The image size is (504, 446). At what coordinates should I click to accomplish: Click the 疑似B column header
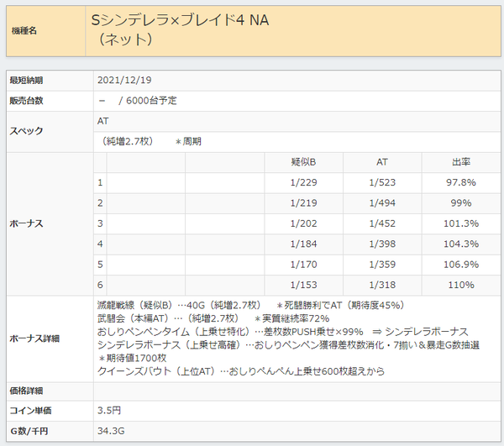pyautogui.click(x=303, y=162)
